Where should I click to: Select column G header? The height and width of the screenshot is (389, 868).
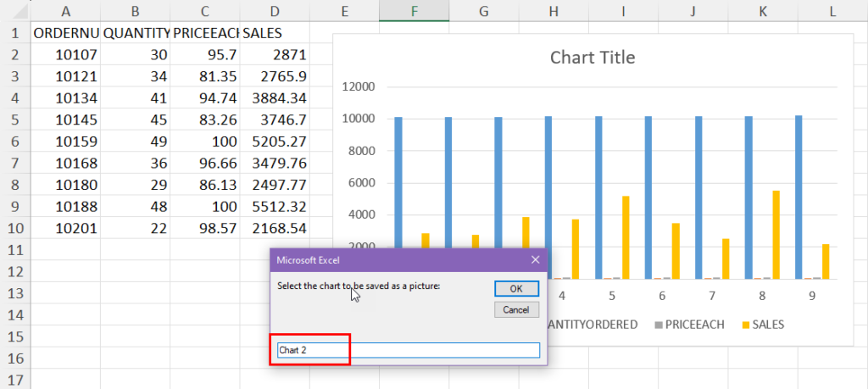tap(484, 11)
